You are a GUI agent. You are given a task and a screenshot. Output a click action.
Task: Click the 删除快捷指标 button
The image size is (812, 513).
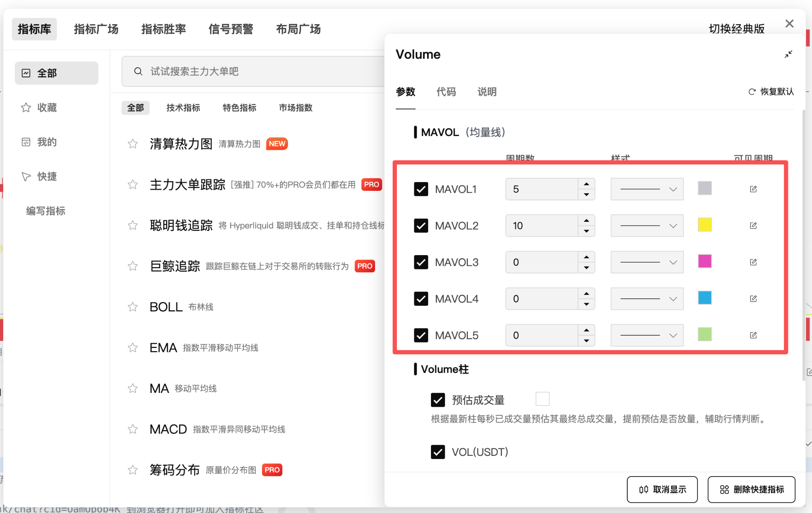[x=751, y=489]
